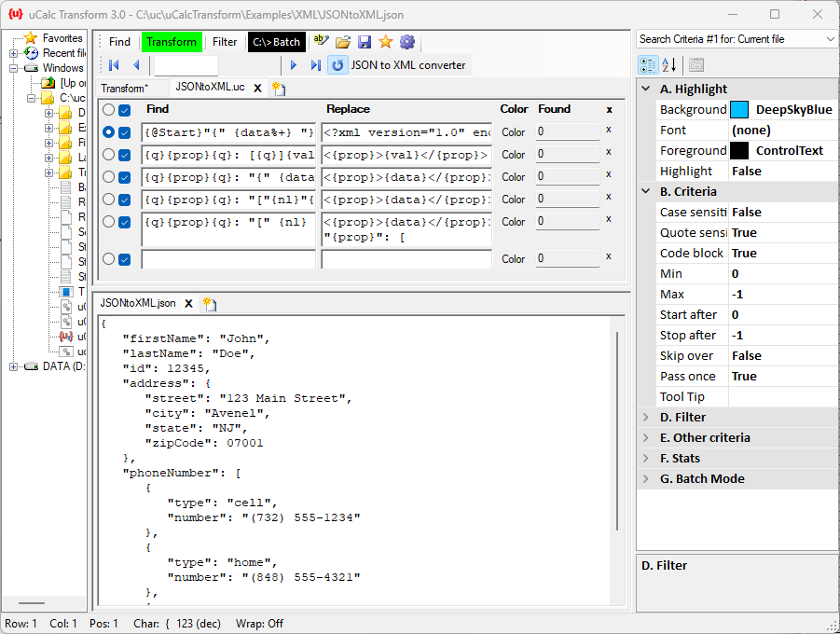Collapse the Windows drive node

click(x=13, y=68)
